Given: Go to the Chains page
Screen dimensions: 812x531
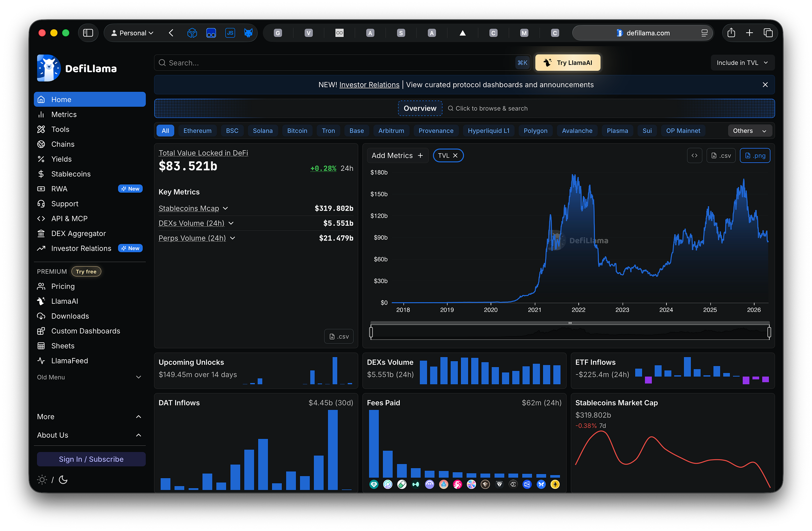Looking at the screenshot, I should click(x=90, y=144).
